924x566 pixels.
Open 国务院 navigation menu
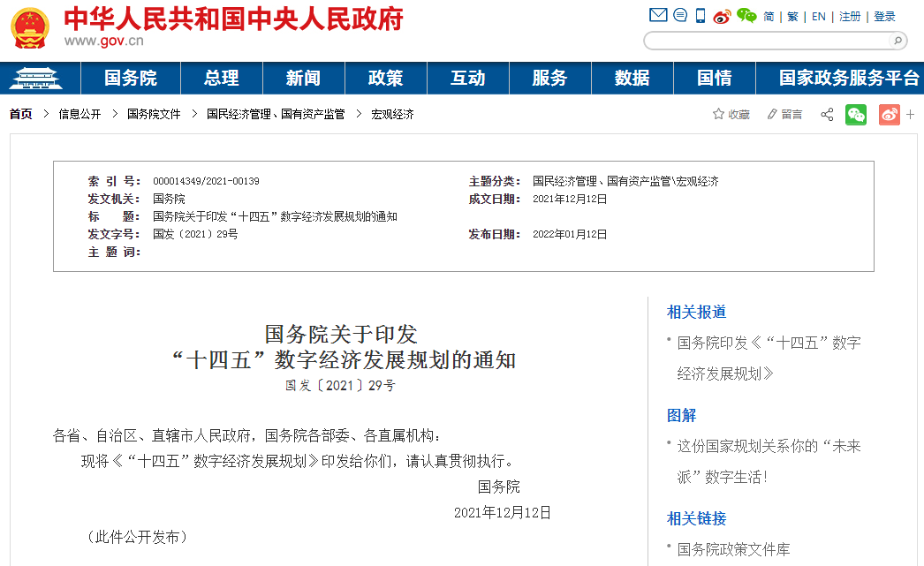tap(130, 78)
